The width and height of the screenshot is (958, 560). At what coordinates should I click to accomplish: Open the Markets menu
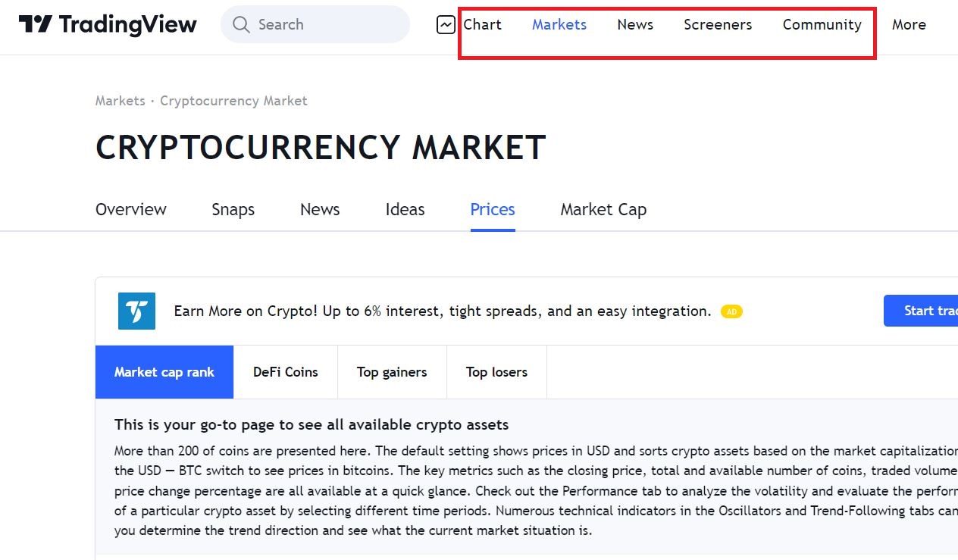559,25
